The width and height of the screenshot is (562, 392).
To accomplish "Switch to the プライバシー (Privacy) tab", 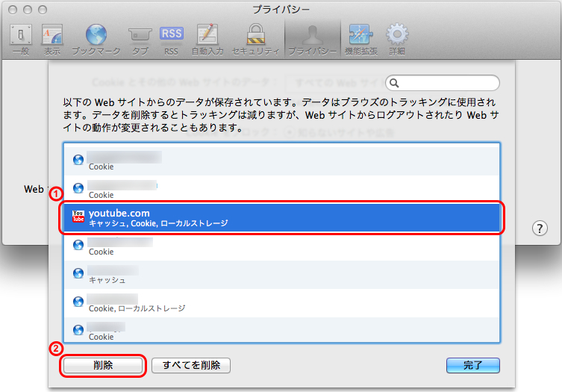I will [313, 40].
